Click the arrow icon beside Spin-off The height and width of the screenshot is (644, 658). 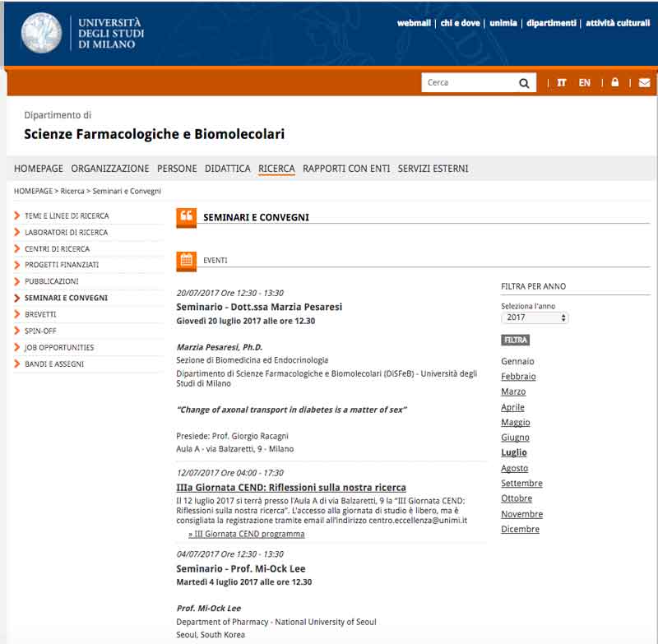pyautogui.click(x=17, y=331)
